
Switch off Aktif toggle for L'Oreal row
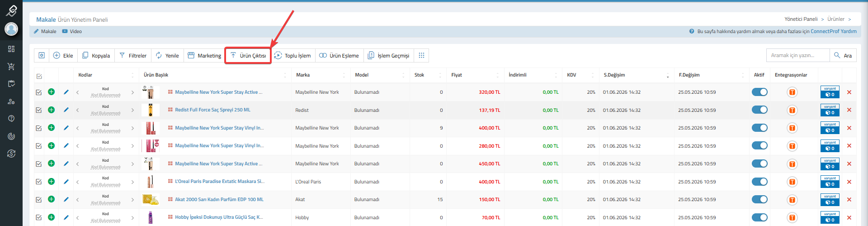click(759, 182)
